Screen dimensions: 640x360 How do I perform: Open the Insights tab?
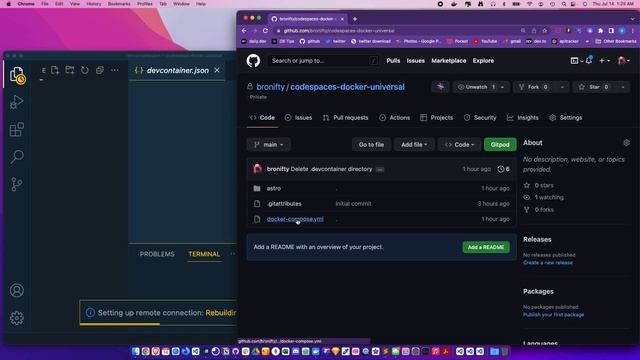click(x=523, y=118)
